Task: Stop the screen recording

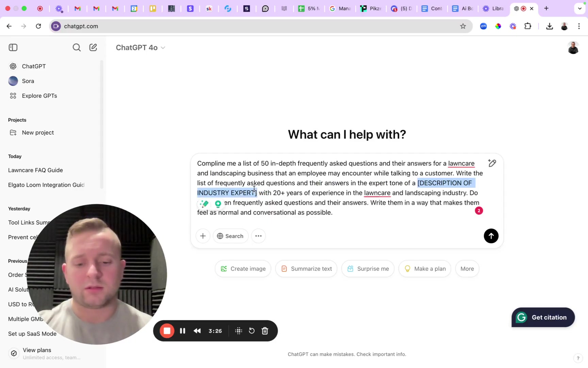Action: point(167,331)
